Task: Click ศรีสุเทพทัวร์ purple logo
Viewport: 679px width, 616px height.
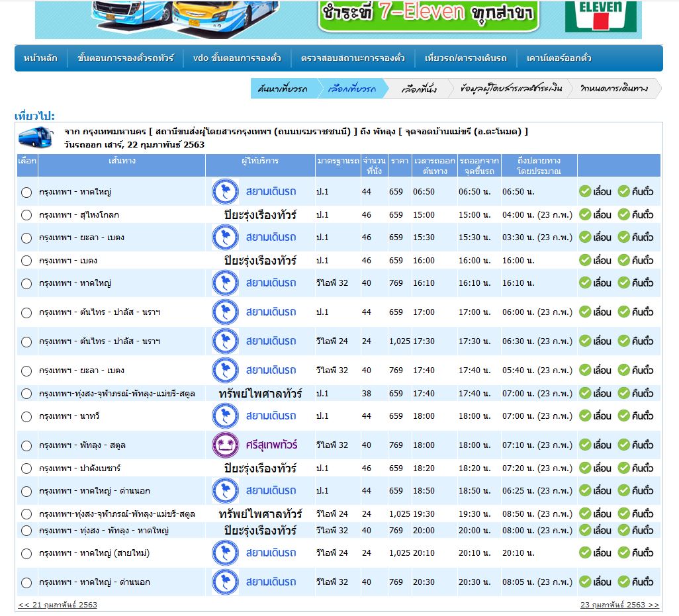Action: point(225,445)
